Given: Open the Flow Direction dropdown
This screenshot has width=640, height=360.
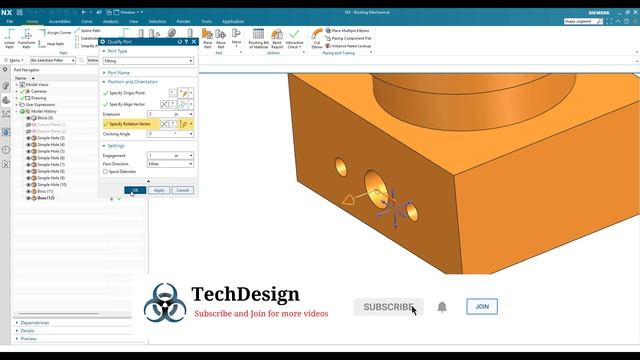Looking at the screenshot, I should (170, 164).
